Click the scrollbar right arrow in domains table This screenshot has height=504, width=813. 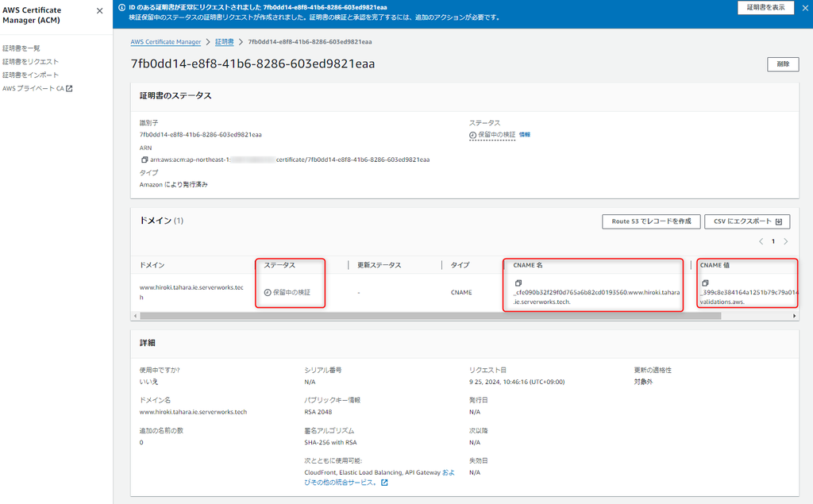794,316
